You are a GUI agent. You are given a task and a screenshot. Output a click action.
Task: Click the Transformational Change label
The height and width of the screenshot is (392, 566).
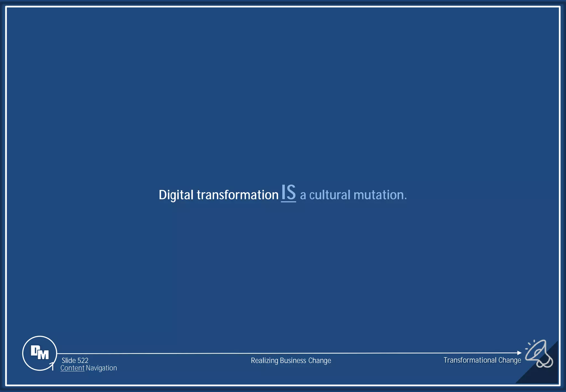[482, 360]
